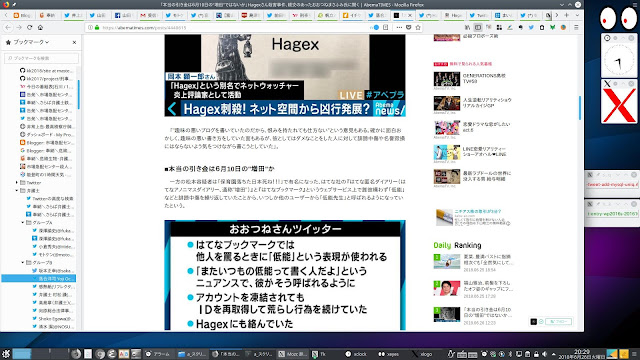The image size is (640, 360).
Task: Open the 'ダッシュボード - My Pro...' bookmark
Action: (47, 134)
